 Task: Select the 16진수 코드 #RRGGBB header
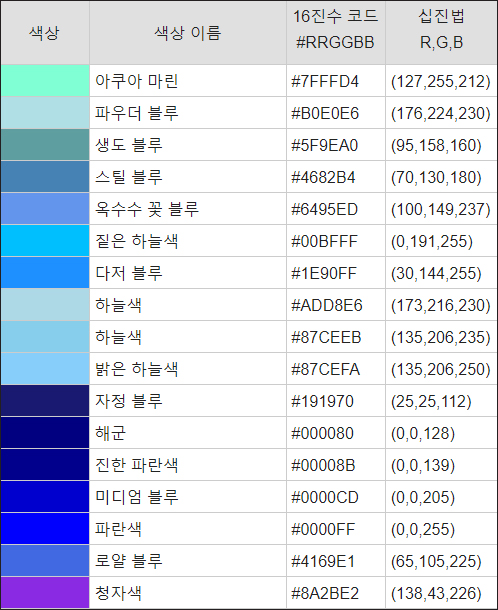coord(336,33)
